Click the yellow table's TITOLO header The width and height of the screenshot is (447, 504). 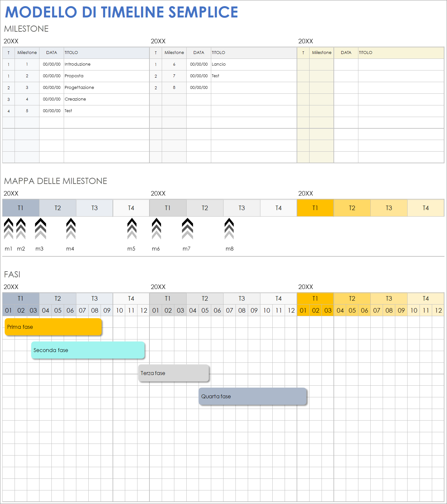pos(401,53)
